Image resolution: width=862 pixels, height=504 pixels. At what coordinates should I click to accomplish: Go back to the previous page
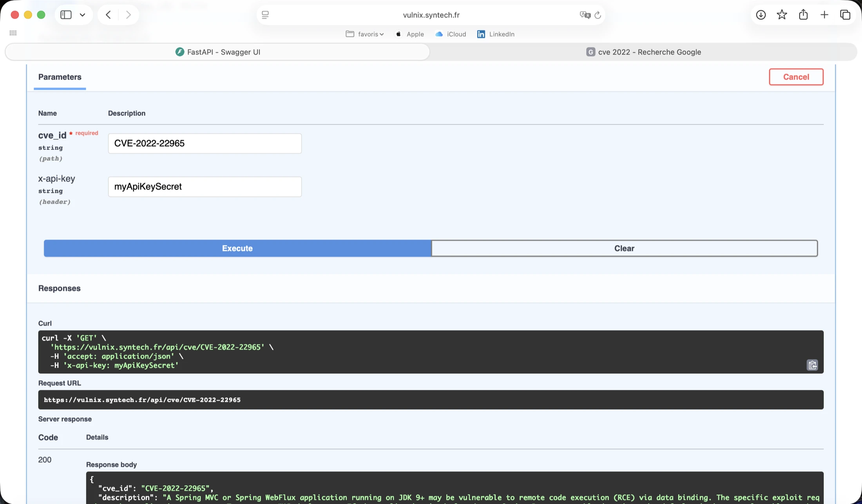[x=108, y=15]
